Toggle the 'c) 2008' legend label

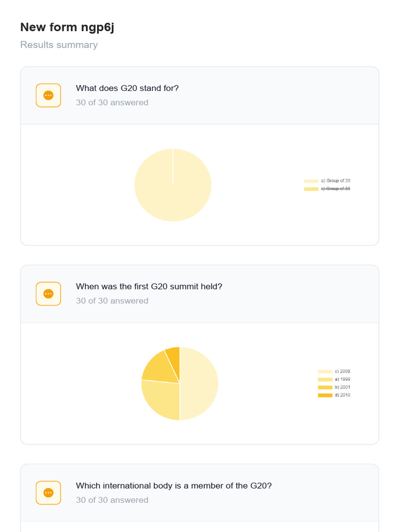pyautogui.click(x=342, y=371)
